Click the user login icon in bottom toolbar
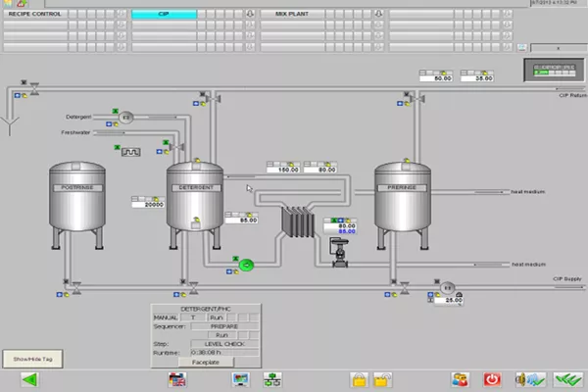This screenshot has height=392, width=588. [x=459, y=379]
